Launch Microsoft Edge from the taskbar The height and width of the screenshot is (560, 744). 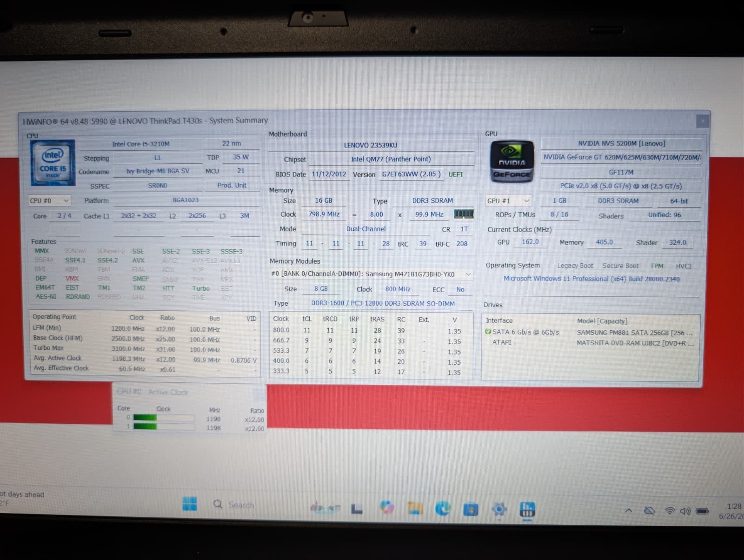pos(443,508)
